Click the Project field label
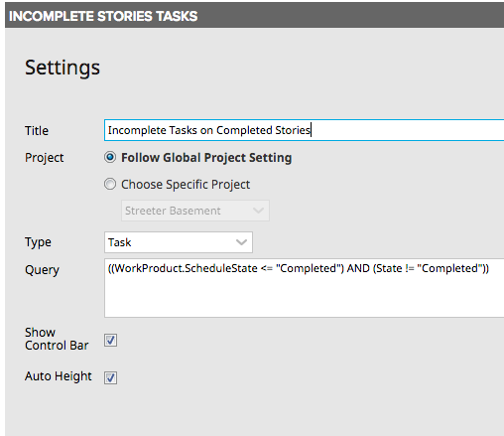 [x=45, y=158]
